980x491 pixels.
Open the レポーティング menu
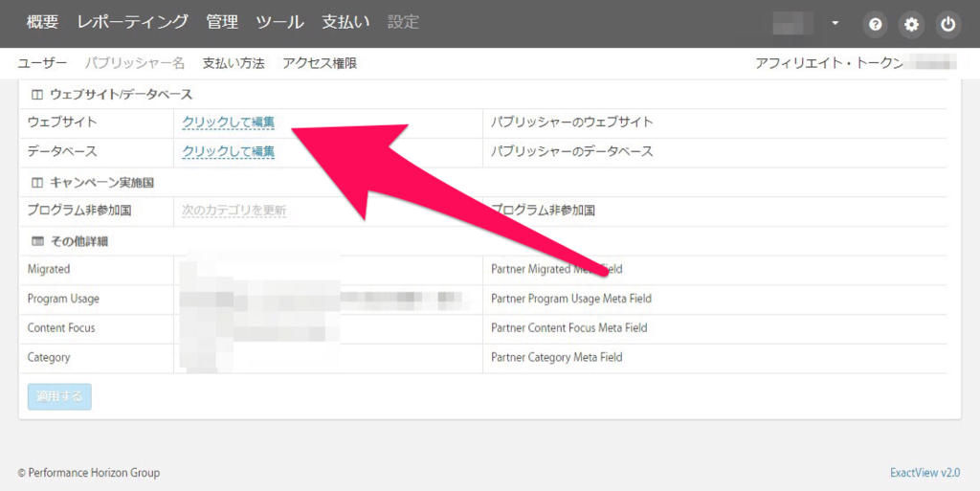pyautogui.click(x=132, y=22)
